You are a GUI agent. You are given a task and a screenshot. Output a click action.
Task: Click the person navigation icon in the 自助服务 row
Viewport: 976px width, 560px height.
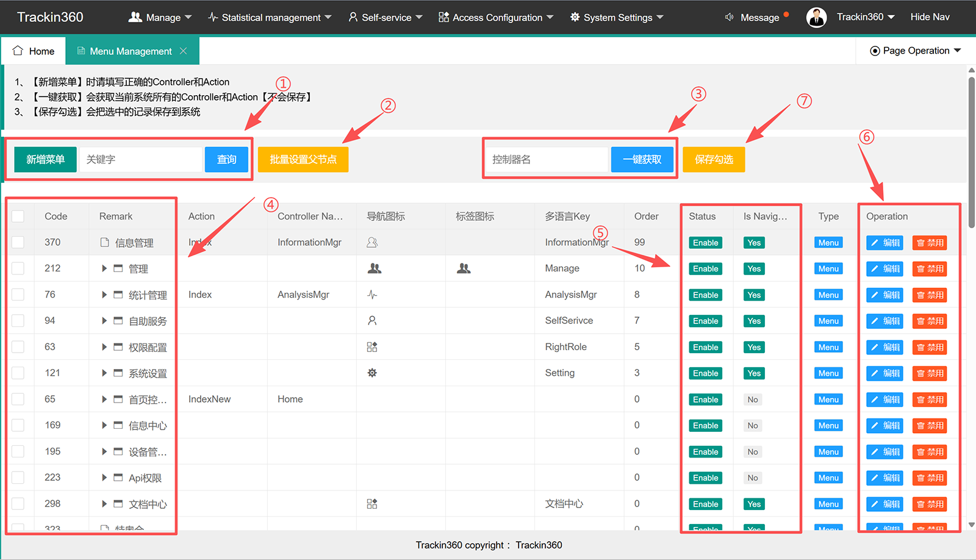(372, 320)
